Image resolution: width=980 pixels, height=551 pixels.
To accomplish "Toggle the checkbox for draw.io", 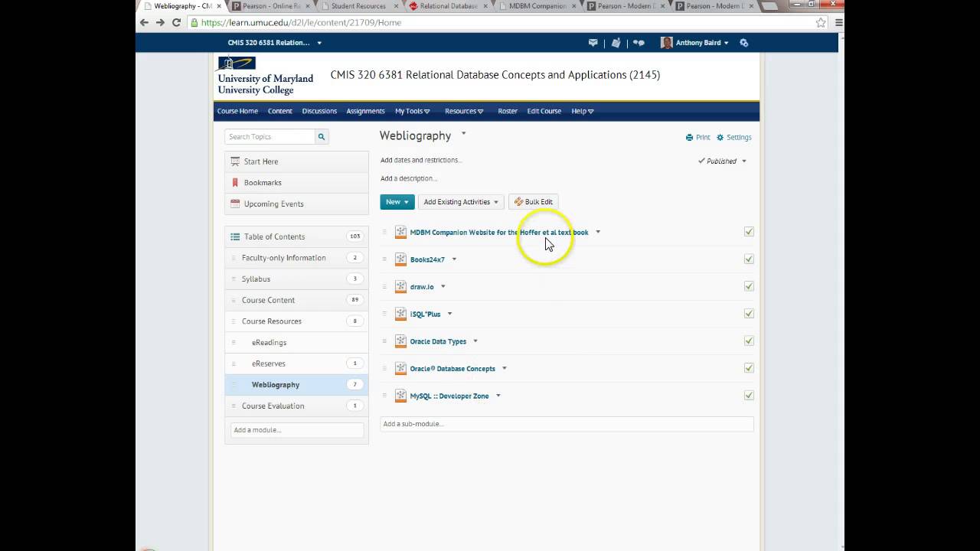I will (749, 286).
